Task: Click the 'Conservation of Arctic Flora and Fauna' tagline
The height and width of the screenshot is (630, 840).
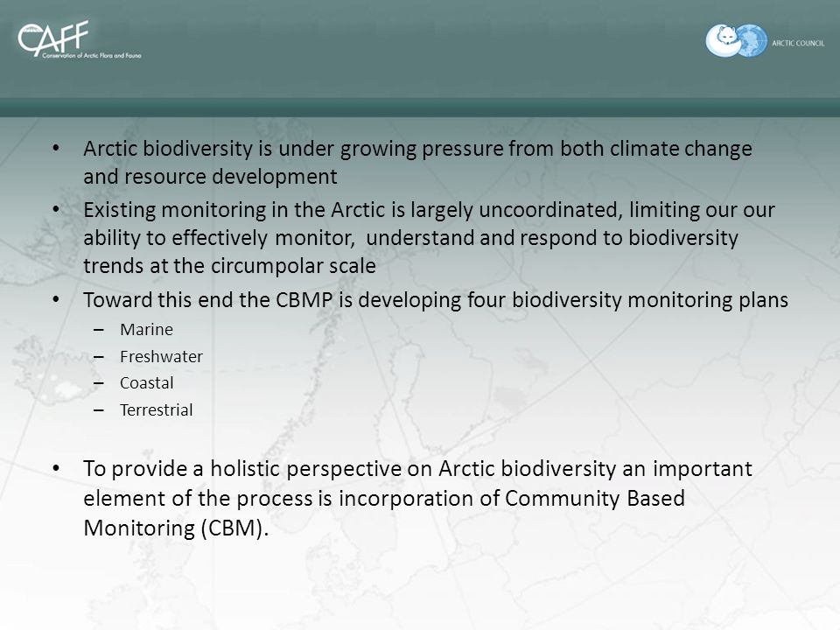Action: coord(92,55)
